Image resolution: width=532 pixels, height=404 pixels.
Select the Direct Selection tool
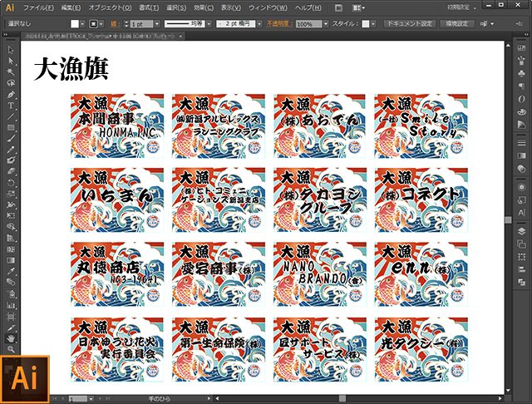point(11,61)
